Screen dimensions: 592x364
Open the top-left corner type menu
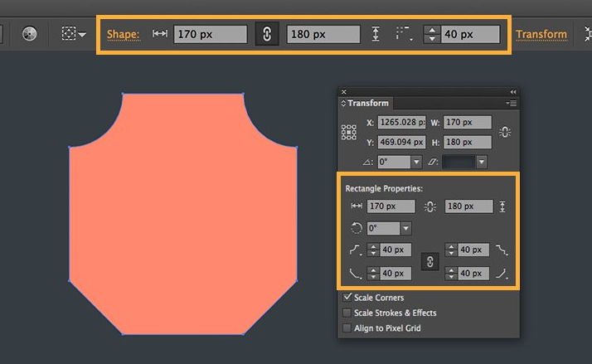click(356, 250)
